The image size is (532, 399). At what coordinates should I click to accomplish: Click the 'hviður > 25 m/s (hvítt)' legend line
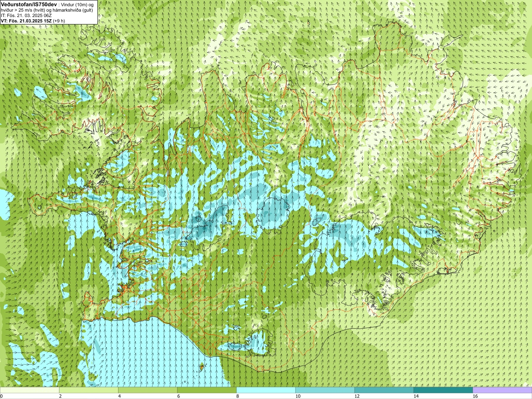[x=47, y=10]
